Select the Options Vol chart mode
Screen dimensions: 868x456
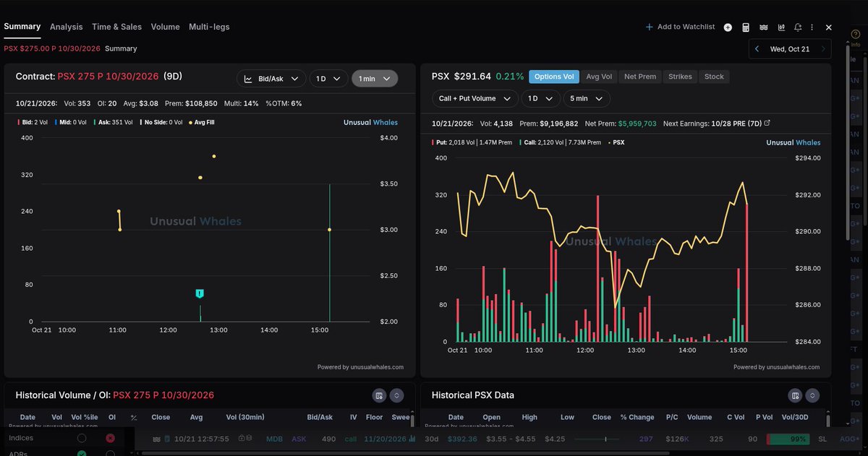(x=553, y=77)
